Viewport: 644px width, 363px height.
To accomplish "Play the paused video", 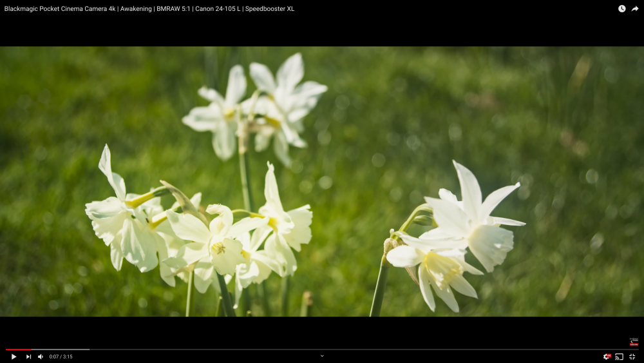I will tap(14, 357).
